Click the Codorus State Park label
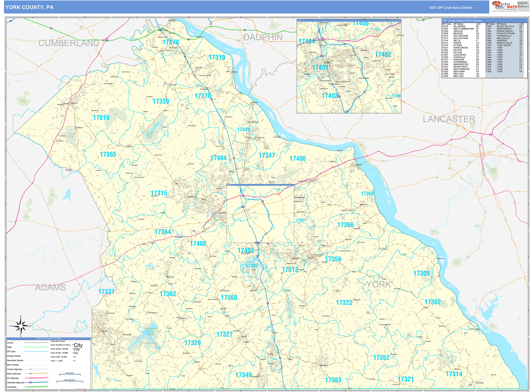Screen dimensions: 532x392 click(150, 332)
